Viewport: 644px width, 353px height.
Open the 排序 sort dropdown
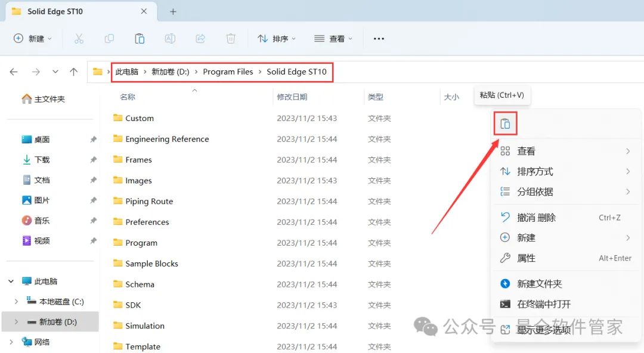tap(277, 39)
